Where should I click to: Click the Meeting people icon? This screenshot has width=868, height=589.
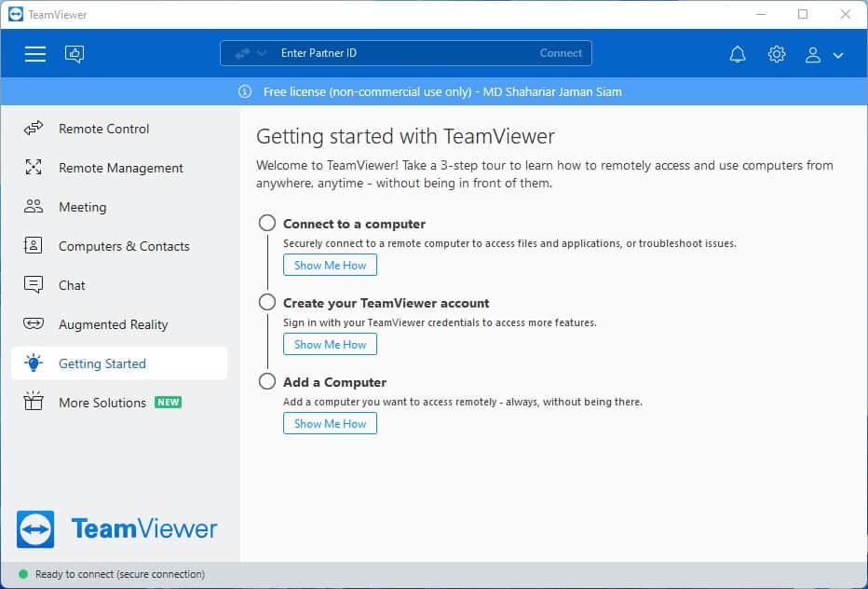(34, 206)
